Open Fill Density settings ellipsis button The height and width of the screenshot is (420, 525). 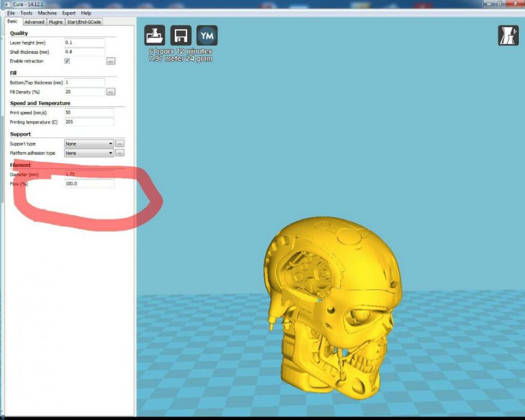111,92
